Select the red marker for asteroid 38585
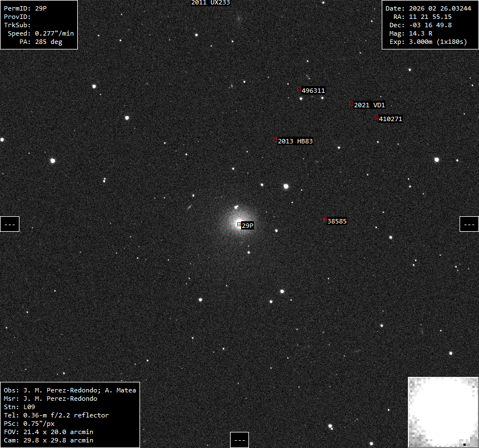 (x=325, y=220)
